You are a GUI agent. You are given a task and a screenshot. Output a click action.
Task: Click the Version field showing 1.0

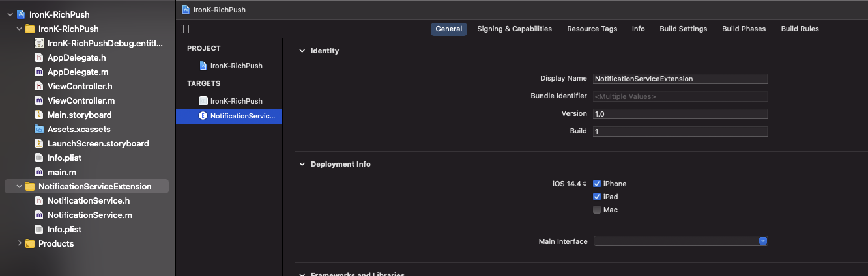tap(680, 114)
